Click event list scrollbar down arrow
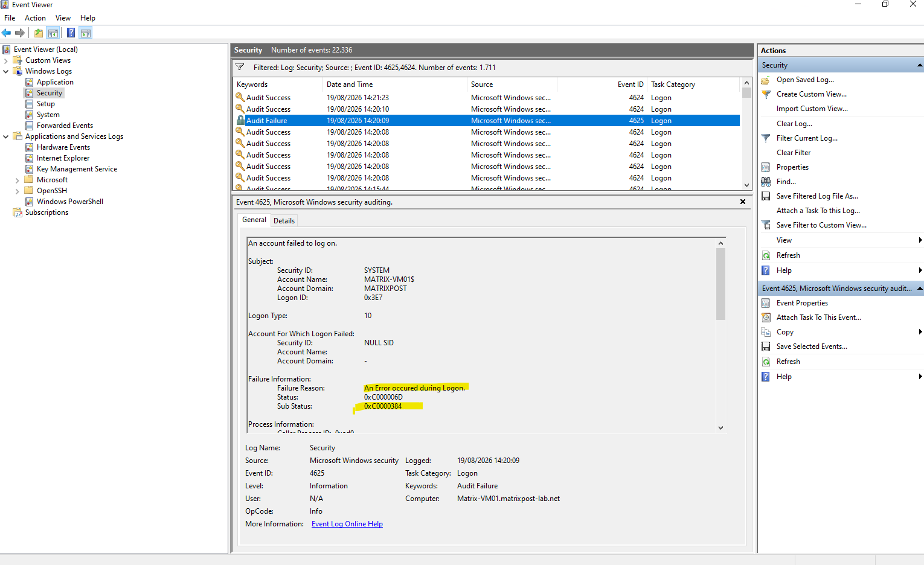Image resolution: width=924 pixels, height=565 pixels. (747, 185)
